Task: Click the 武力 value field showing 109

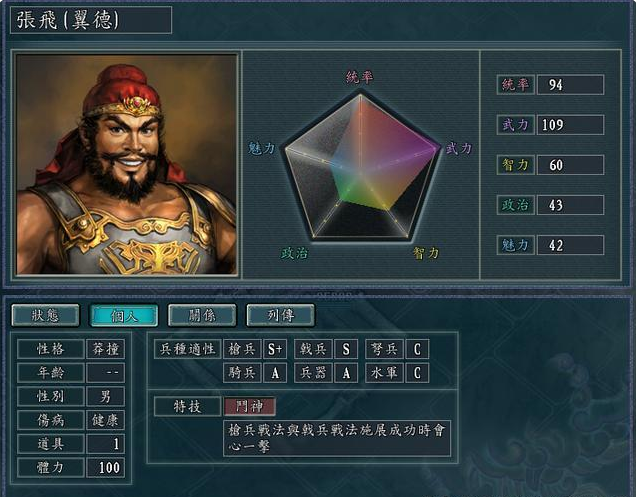Action: [x=570, y=125]
